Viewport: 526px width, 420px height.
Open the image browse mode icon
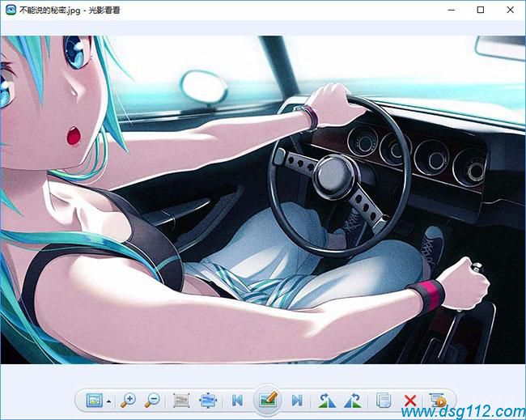94,401
